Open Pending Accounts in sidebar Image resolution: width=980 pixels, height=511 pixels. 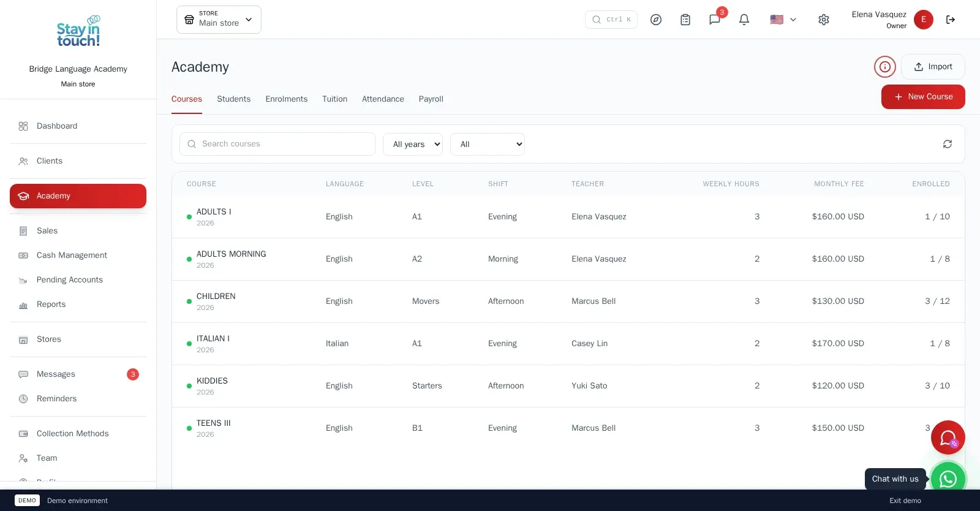[78, 280]
